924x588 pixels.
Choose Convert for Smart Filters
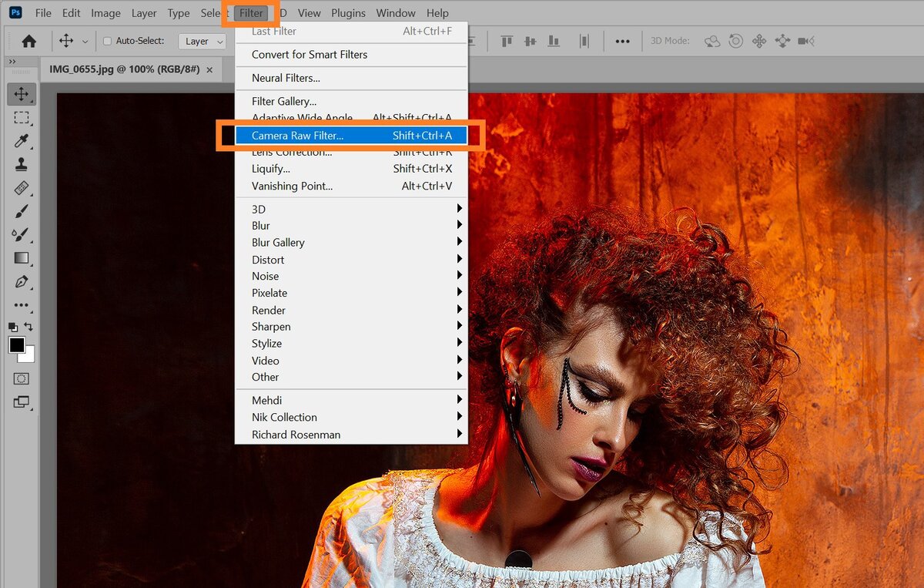click(x=351, y=55)
